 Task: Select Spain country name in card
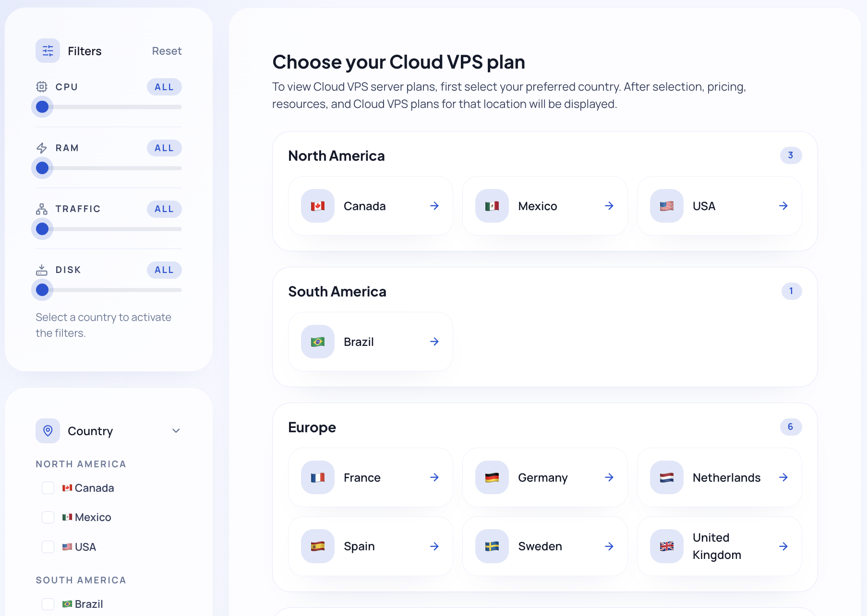tap(359, 546)
